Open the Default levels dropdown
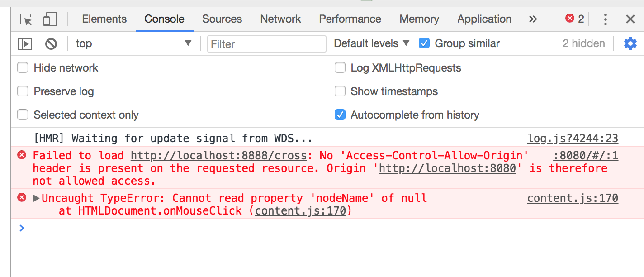 pyautogui.click(x=371, y=43)
